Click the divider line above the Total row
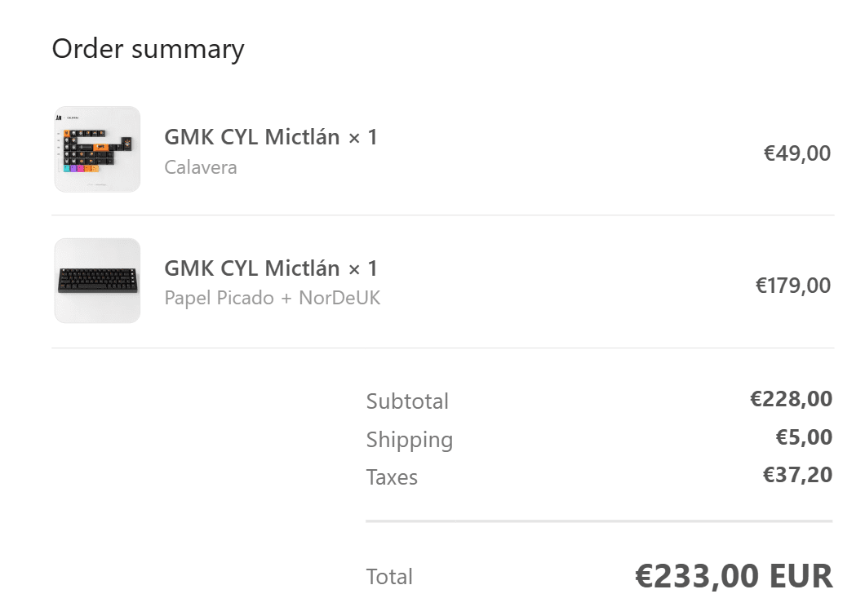 click(x=599, y=521)
